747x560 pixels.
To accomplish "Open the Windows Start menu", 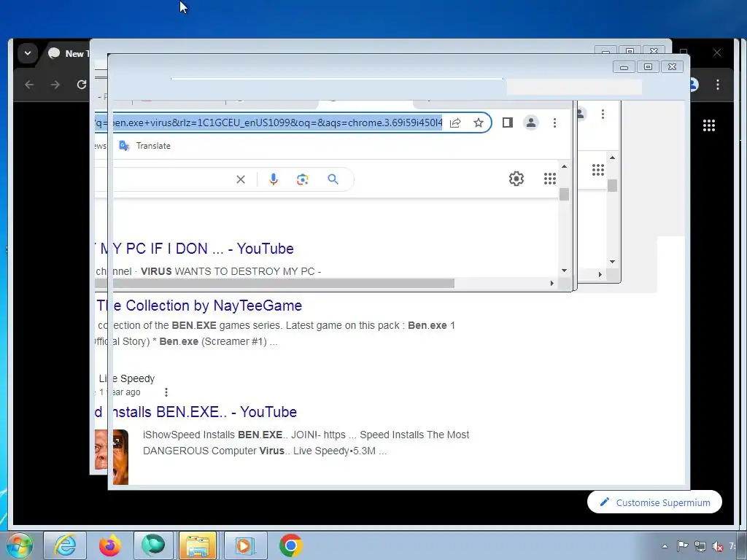I will [x=20, y=545].
